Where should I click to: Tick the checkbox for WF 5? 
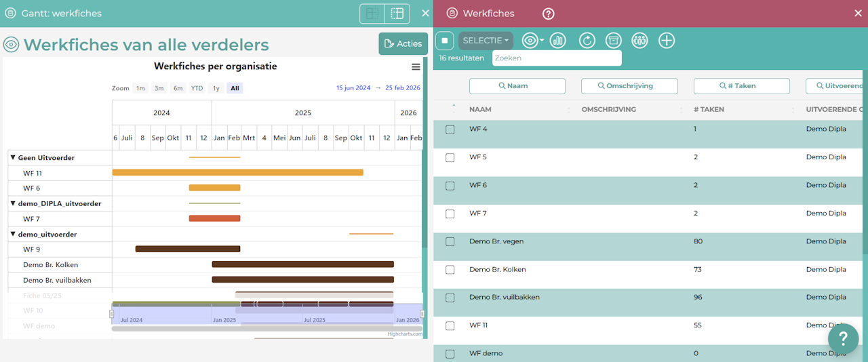tap(450, 157)
